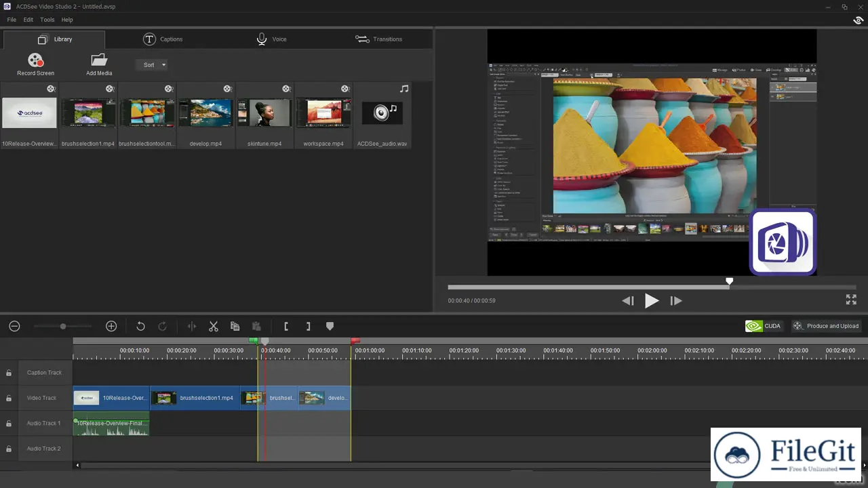This screenshot has width=868, height=488.
Task: Paste the clip from clipboard
Action: point(256,326)
